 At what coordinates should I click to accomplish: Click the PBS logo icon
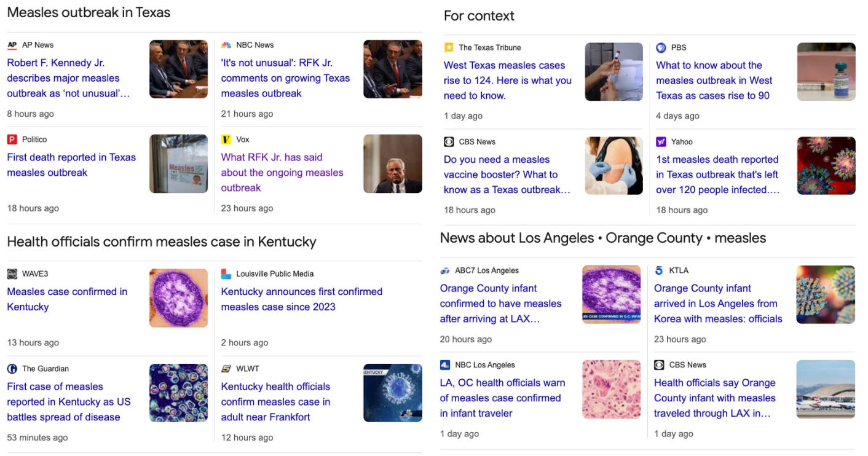661,47
